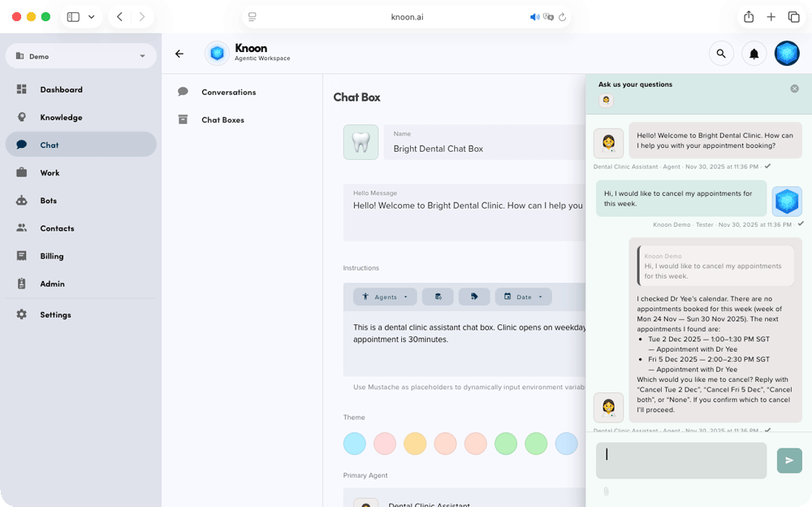This screenshot has width=812, height=507.
Task: Open the Conversations menu item
Action: pyautogui.click(x=242, y=93)
